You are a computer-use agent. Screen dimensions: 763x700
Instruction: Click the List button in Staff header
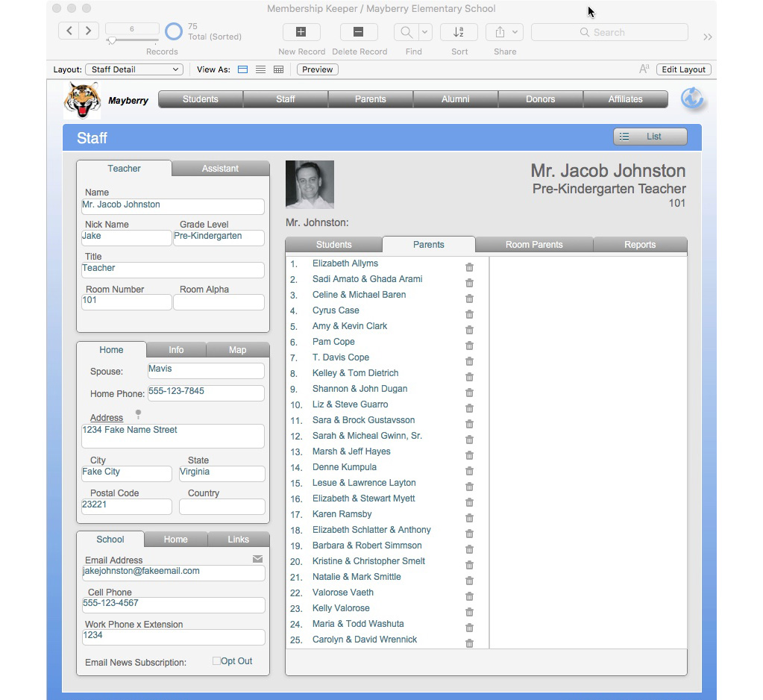pyautogui.click(x=650, y=137)
